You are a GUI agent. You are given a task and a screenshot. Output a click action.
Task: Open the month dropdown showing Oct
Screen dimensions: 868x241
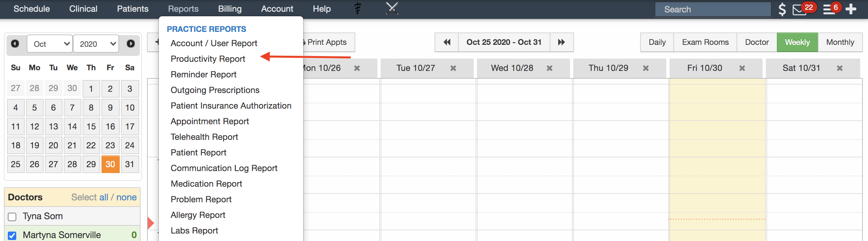point(50,44)
